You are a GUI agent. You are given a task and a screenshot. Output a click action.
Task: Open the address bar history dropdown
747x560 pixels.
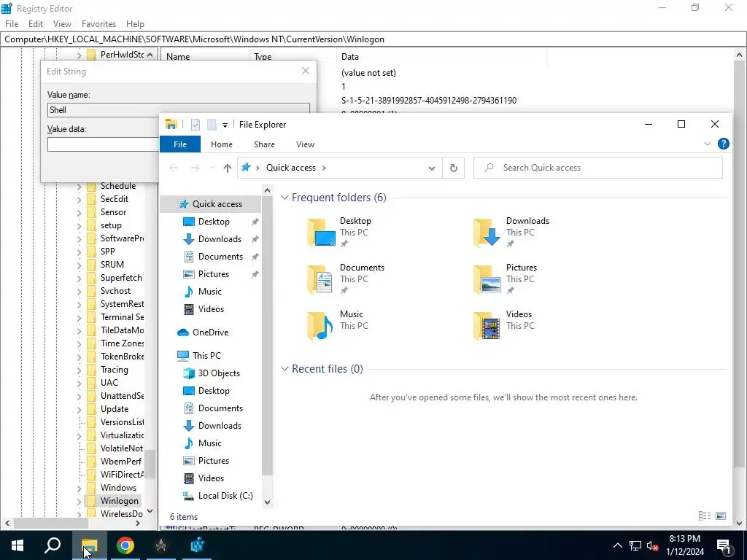[x=432, y=168]
